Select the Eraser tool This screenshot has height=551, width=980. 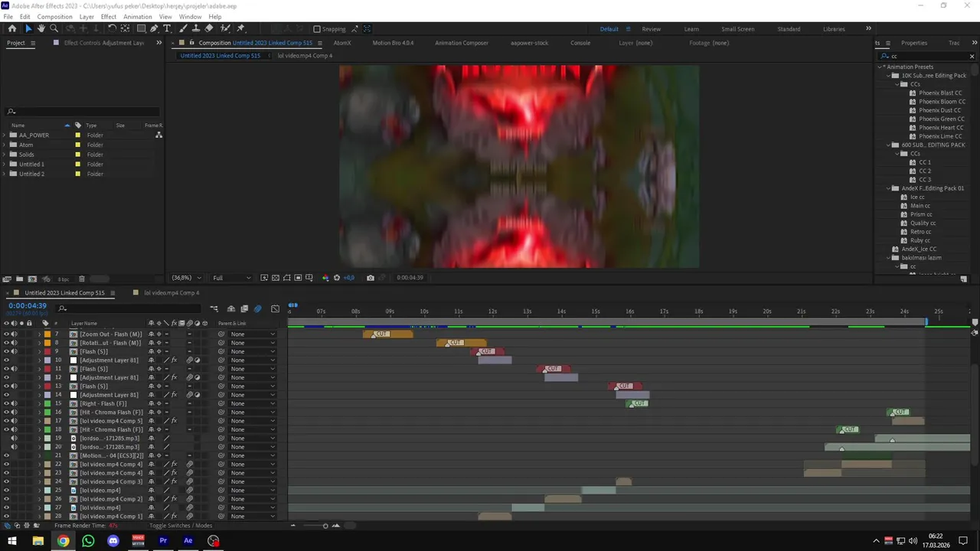click(x=209, y=29)
